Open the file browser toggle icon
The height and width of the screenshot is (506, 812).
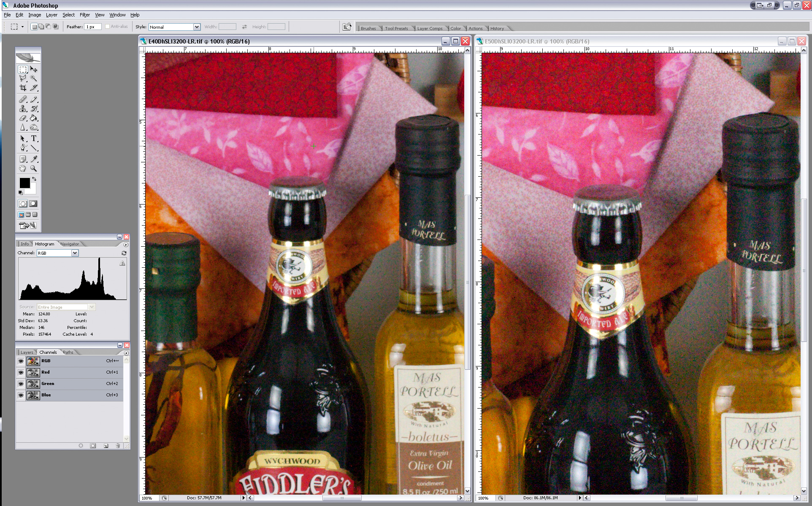(347, 27)
